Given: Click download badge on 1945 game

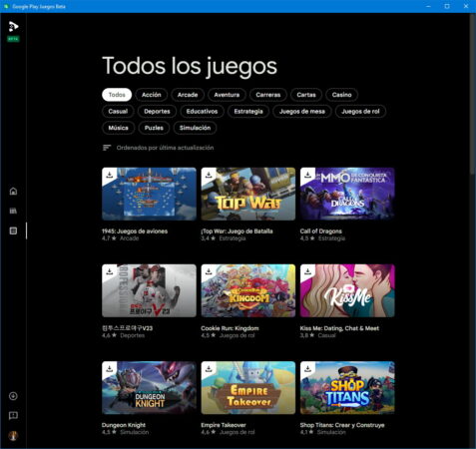Looking at the screenshot, I should 109,175.
